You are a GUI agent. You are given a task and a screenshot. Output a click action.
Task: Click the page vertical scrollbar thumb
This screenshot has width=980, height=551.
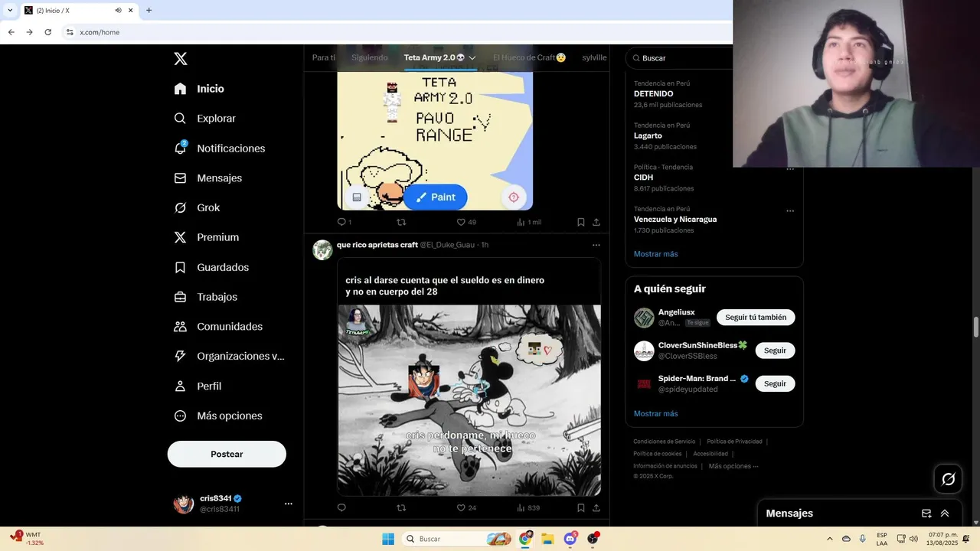click(x=975, y=327)
